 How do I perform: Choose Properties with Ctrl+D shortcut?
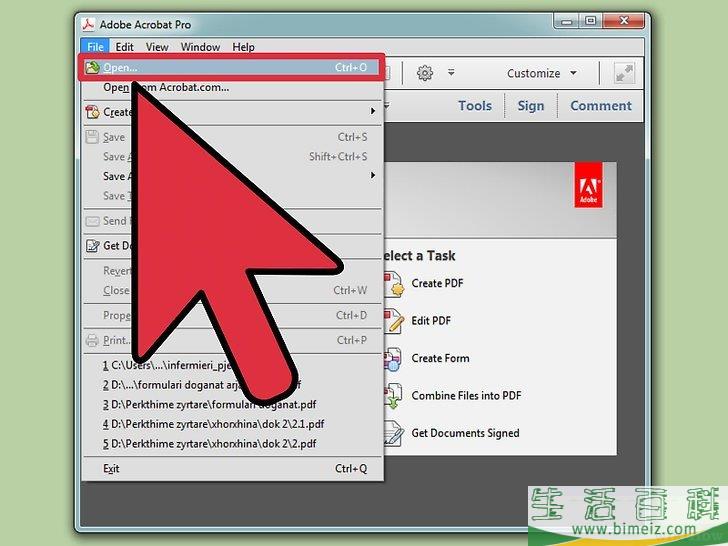tap(232, 315)
